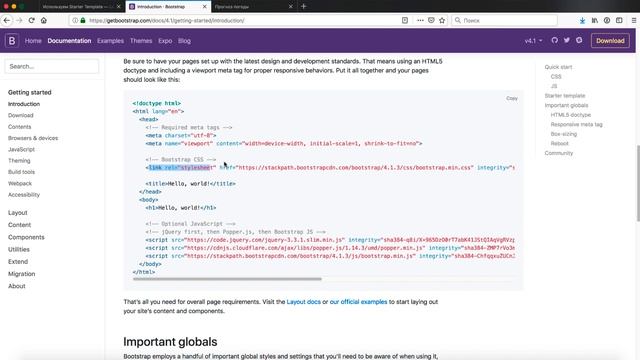The image size is (640, 360).
Task: Follow the our official examples link
Action: 358,302
